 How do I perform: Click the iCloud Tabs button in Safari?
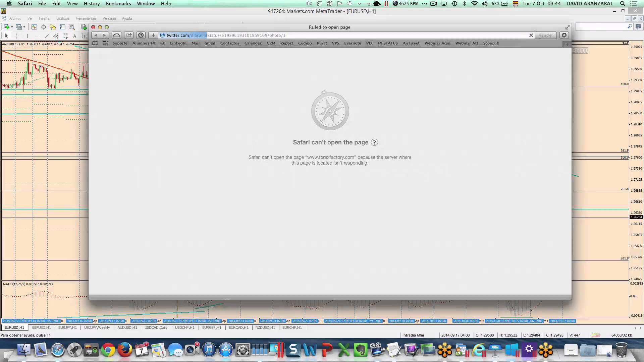click(x=116, y=35)
